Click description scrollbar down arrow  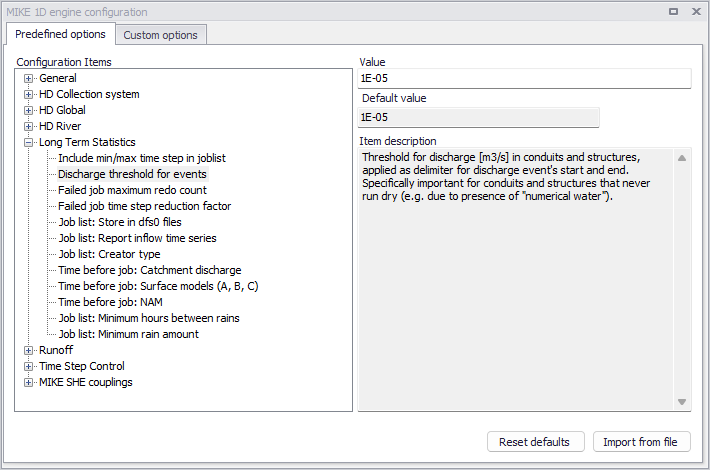coord(682,402)
